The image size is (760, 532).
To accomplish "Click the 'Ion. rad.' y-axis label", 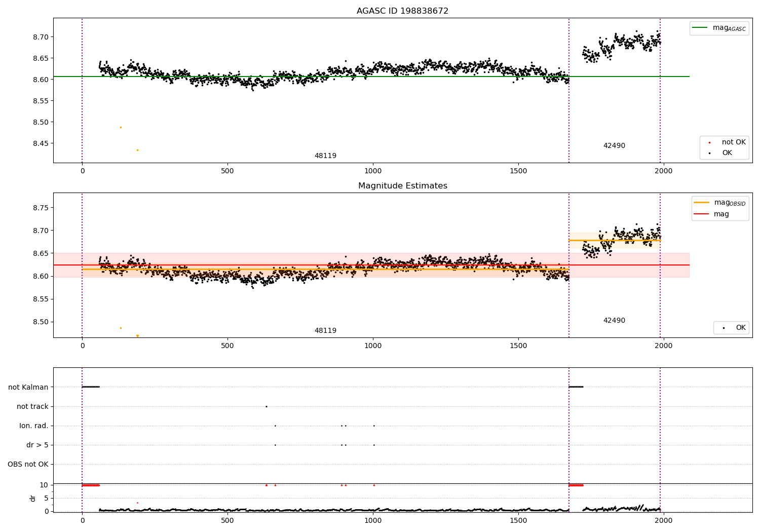I will coord(34,426).
